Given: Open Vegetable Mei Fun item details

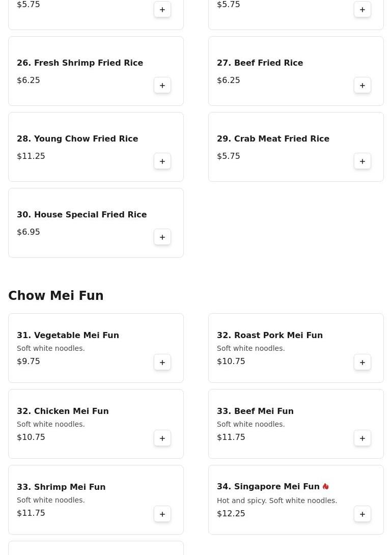Looking at the screenshot, I should click(68, 336).
